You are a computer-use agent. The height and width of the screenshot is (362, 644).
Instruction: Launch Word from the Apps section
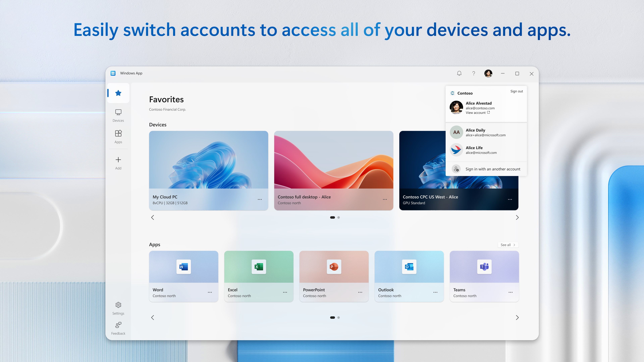tap(183, 267)
